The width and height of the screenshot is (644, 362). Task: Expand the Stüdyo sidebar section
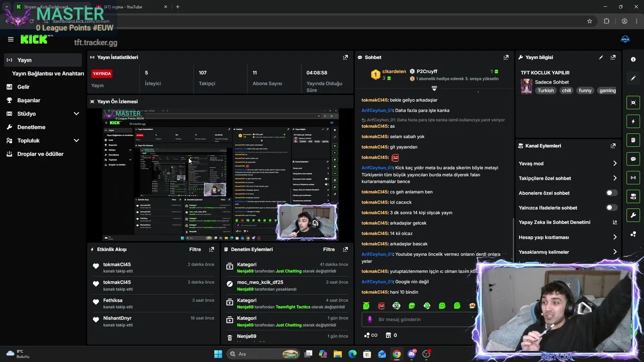[76, 114]
